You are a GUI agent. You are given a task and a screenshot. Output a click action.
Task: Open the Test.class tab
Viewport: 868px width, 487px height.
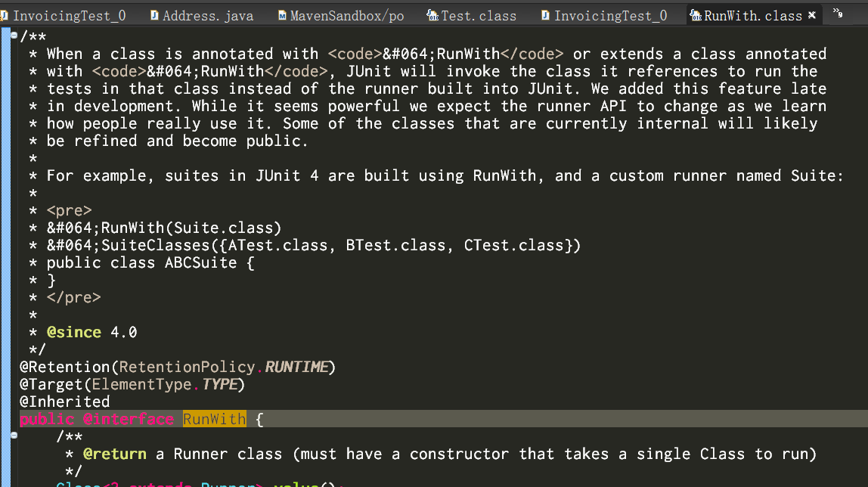tap(472, 15)
